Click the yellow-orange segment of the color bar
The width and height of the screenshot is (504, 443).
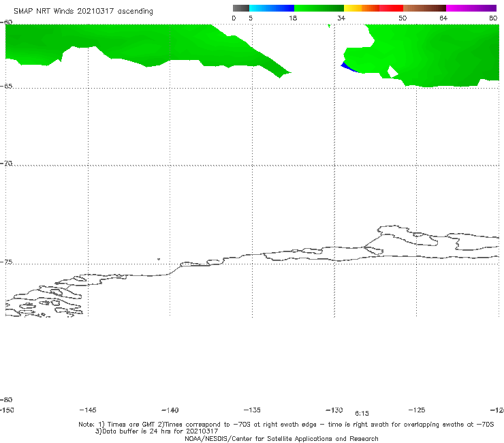[361, 8]
